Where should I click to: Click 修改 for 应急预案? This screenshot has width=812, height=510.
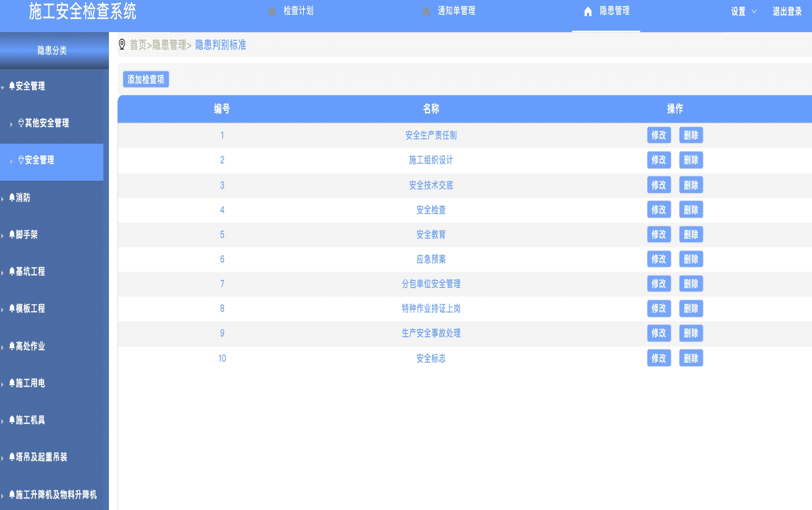tap(659, 259)
